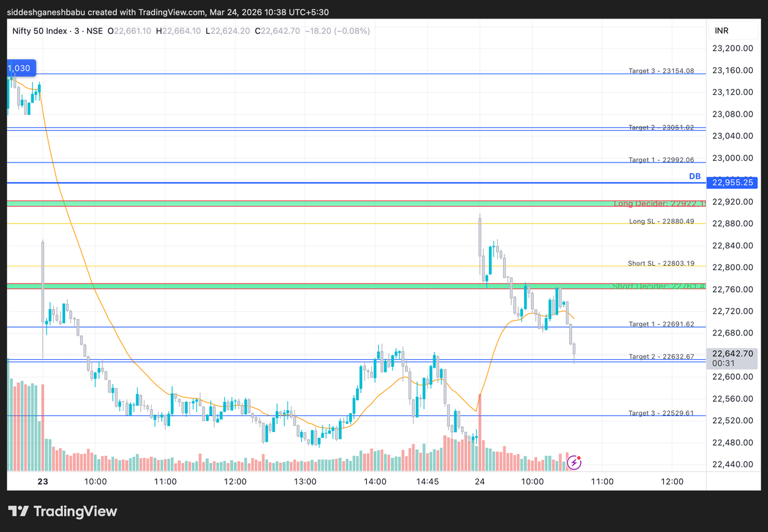Click the TradingView logo at bottom left
Screen dimensions: 768x532
[63, 512]
